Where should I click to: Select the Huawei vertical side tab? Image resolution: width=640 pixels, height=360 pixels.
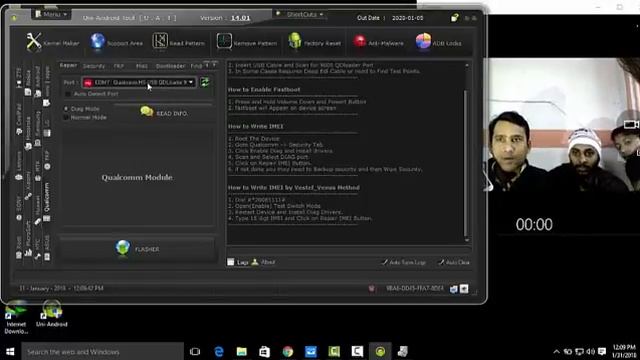(x=38, y=209)
